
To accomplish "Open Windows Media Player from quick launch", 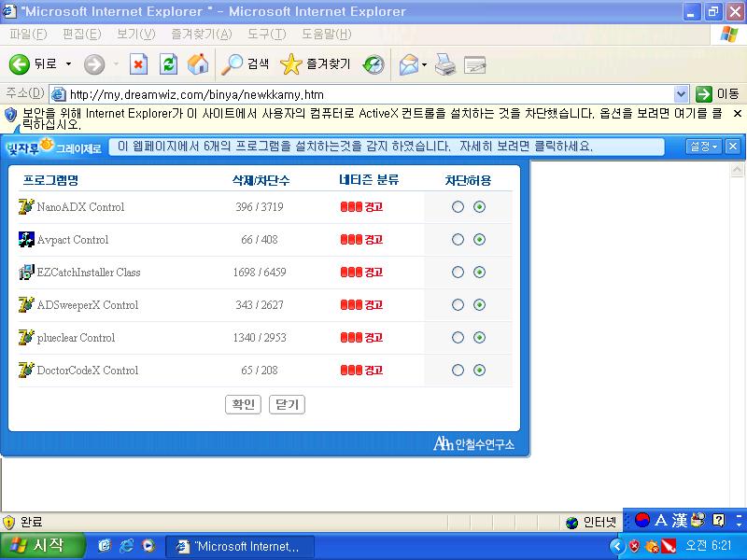I will pos(148,546).
